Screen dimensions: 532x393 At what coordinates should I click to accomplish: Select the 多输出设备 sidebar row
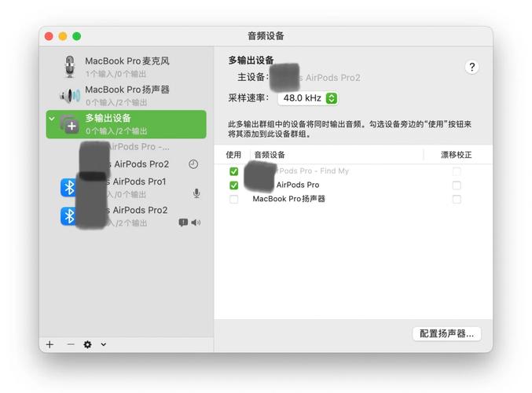pyautogui.click(x=126, y=124)
